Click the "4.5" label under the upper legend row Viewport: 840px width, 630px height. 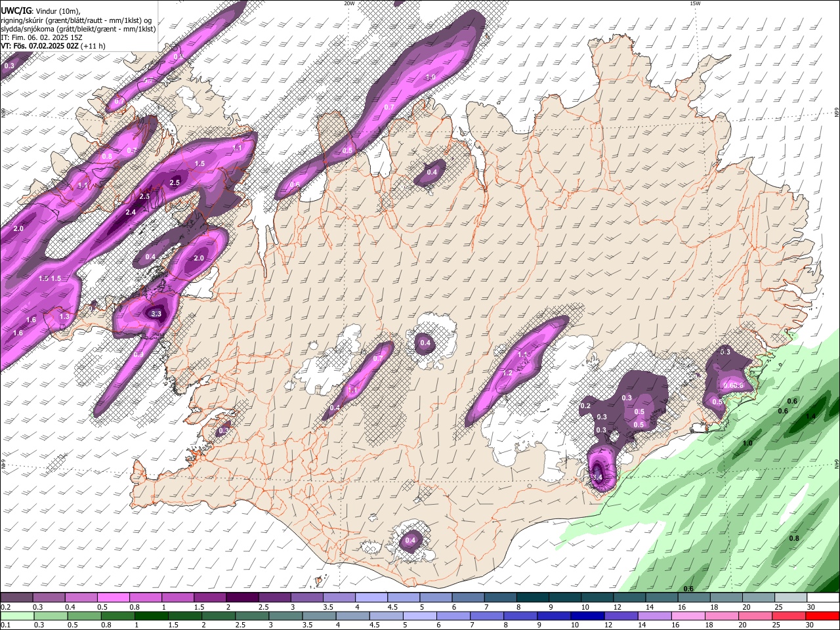point(392,607)
